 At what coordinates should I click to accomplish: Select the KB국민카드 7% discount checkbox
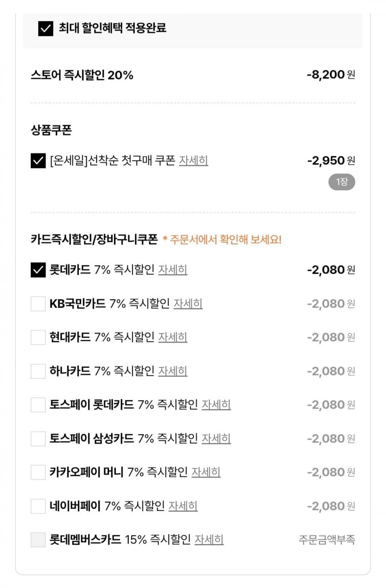coord(38,304)
